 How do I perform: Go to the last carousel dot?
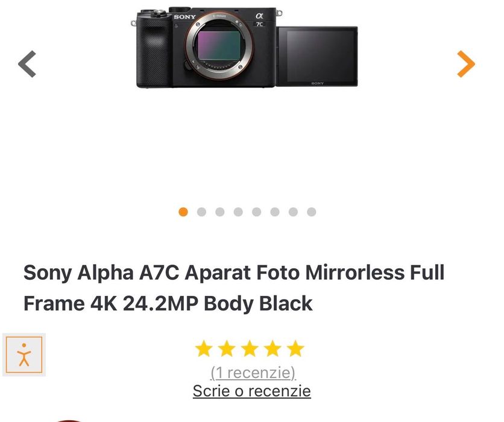pyautogui.click(x=312, y=212)
